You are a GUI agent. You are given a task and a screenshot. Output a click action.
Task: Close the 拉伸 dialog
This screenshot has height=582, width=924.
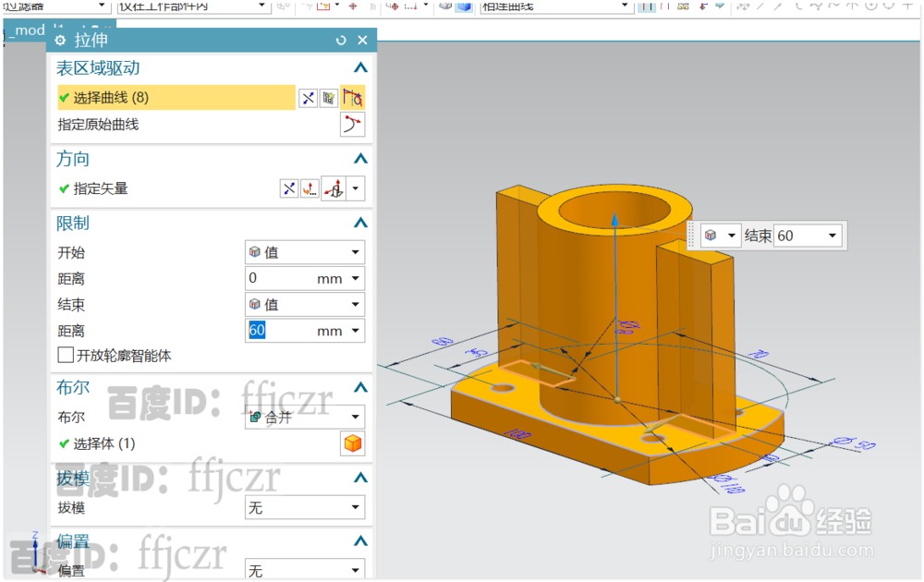coord(362,40)
